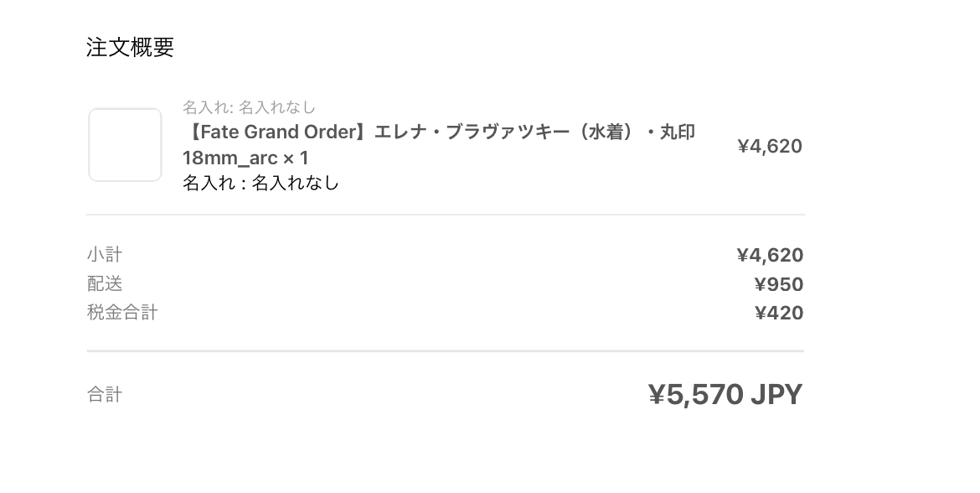Click the 注文概要 heading

(130, 48)
